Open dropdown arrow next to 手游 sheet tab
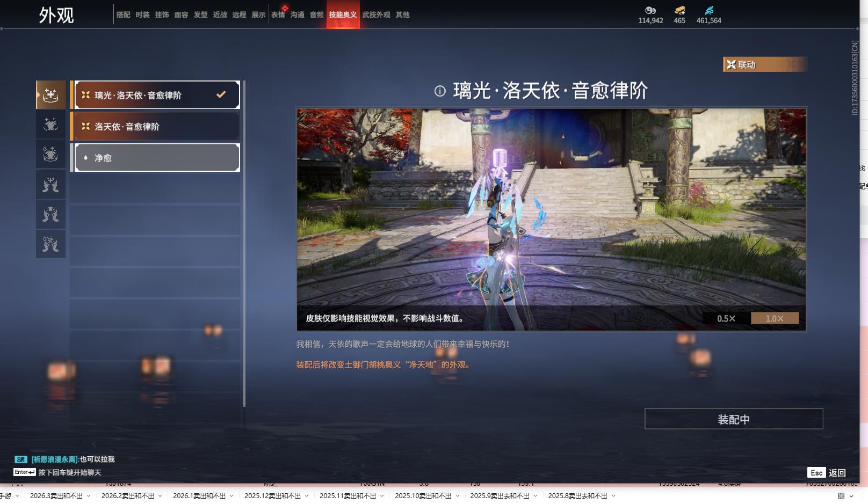The image size is (868, 504). (17, 496)
